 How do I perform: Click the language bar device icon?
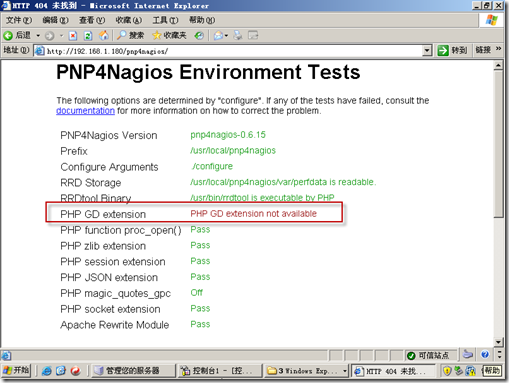click(x=468, y=354)
